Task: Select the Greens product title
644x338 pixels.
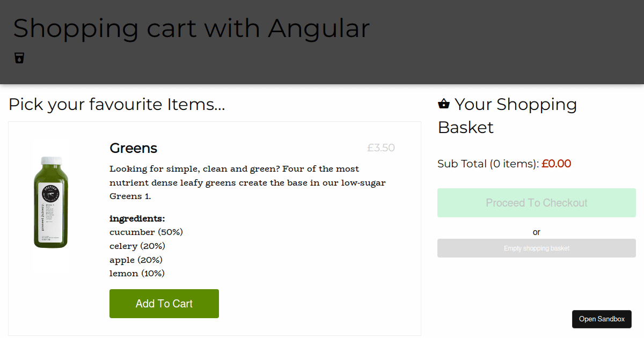Action: tap(133, 148)
